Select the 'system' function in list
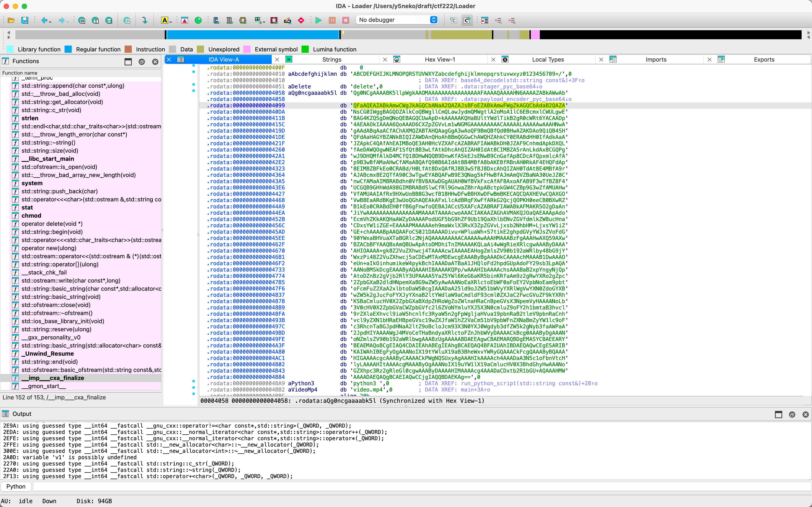The height and width of the screenshot is (507, 812). (x=32, y=183)
